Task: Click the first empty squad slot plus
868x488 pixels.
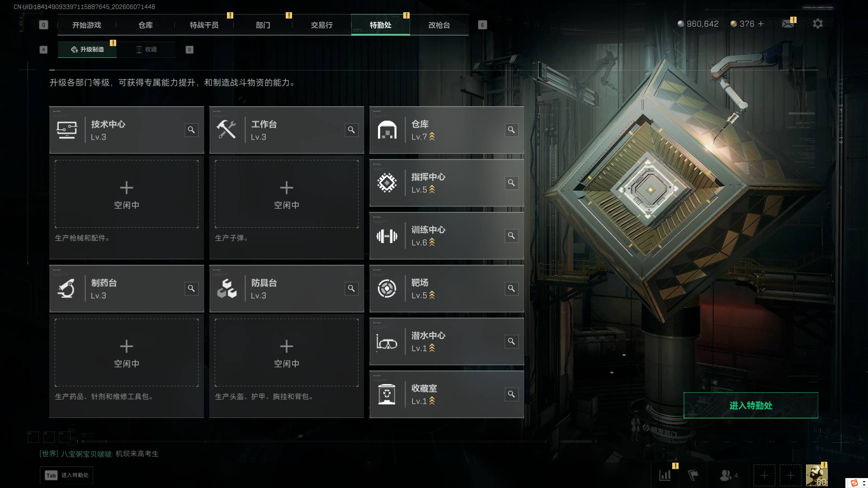Action: pos(764,475)
